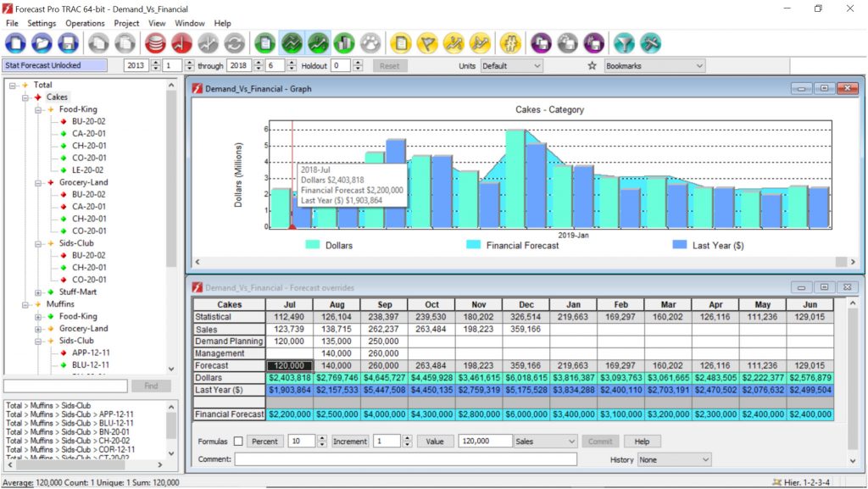The height and width of the screenshot is (489, 868).
Task: Click the Forecast Jul cell showing 120,000
Action: point(290,365)
